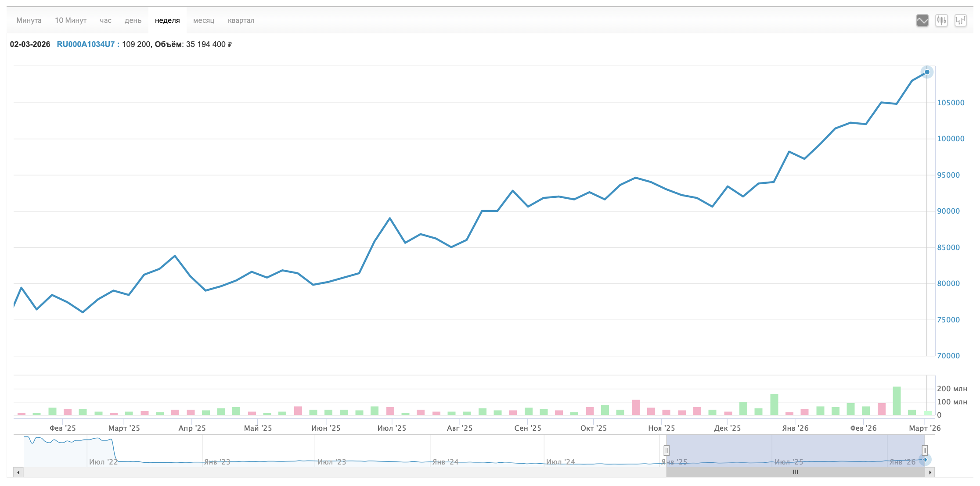Image resolution: width=980 pixels, height=486 pixels.
Task: Click the navigator right range handle
Action: pos(924,450)
